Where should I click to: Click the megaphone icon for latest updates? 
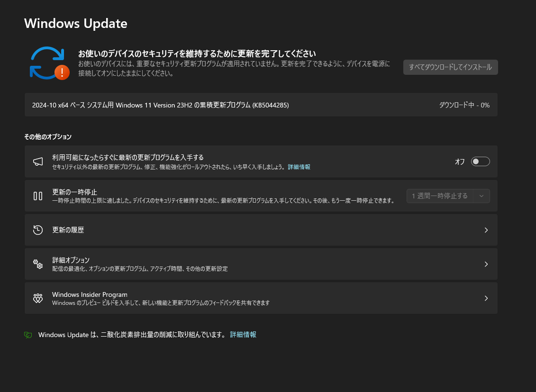pyautogui.click(x=38, y=161)
